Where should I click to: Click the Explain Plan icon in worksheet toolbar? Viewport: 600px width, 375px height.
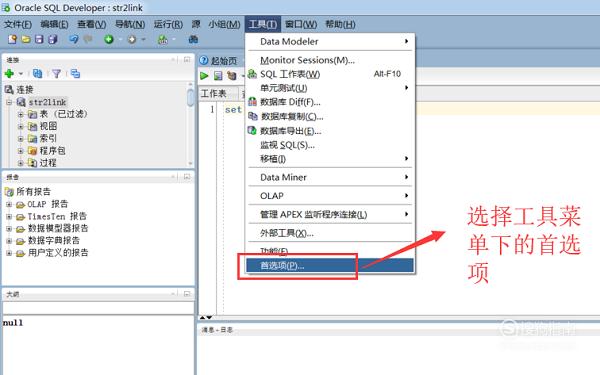232,76
